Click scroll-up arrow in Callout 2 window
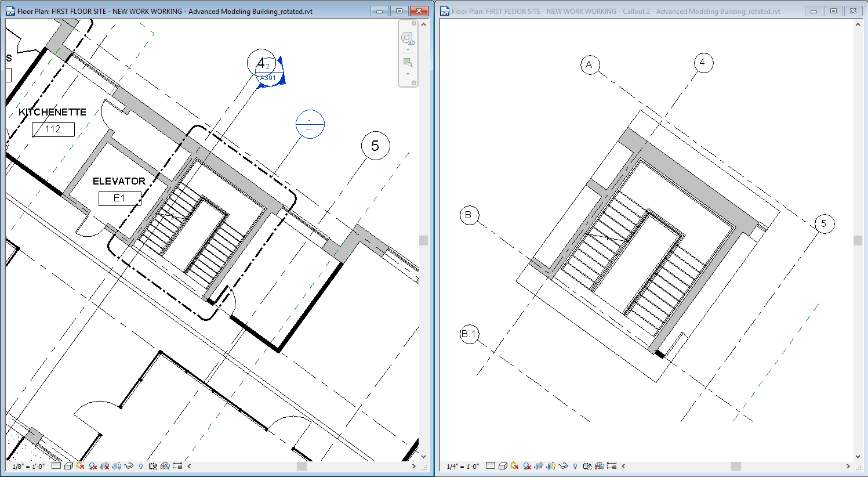 pyautogui.click(x=858, y=24)
